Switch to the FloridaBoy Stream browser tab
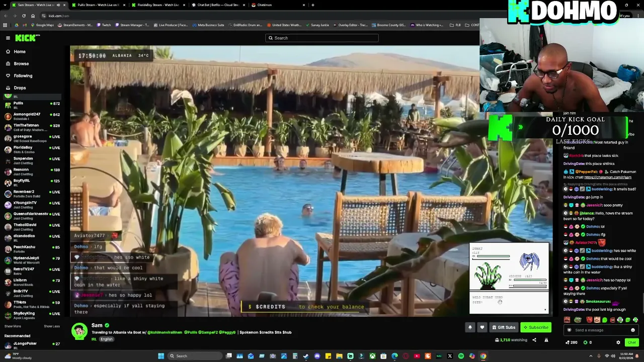 (x=158, y=5)
